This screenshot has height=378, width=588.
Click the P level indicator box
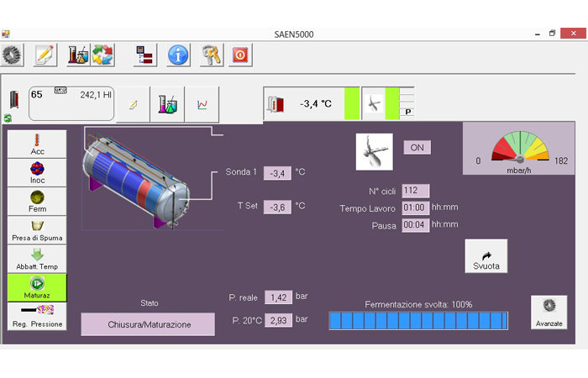click(407, 112)
